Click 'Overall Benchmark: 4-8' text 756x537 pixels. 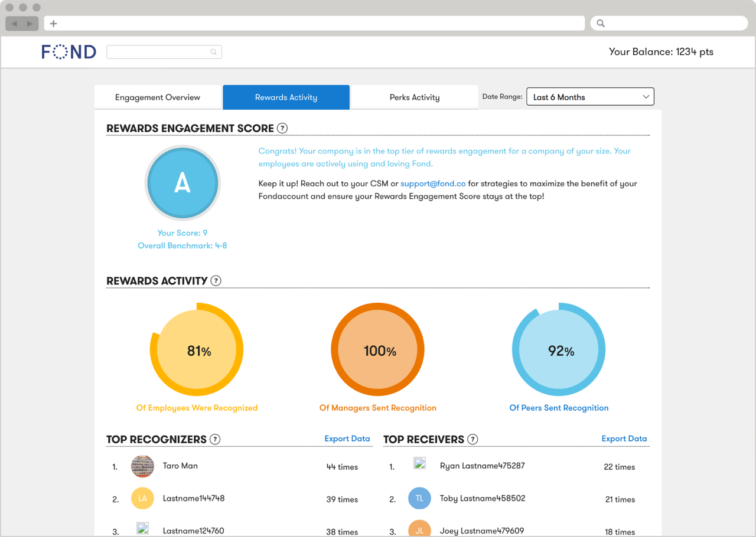point(183,245)
